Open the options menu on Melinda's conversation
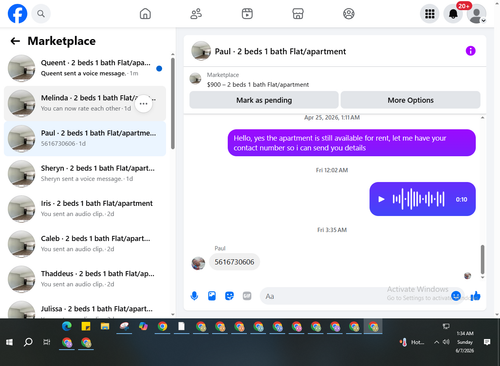 [144, 104]
